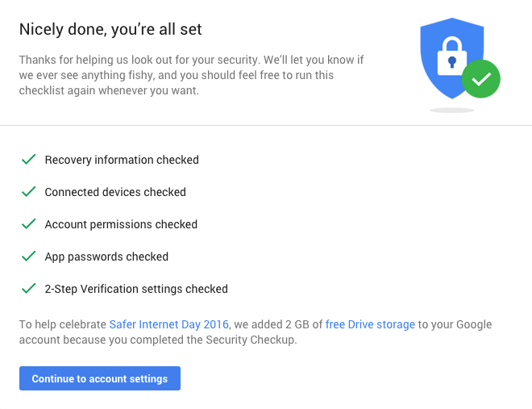The height and width of the screenshot is (409, 532).
Task: Select App passwords checked item
Action: [x=106, y=257]
